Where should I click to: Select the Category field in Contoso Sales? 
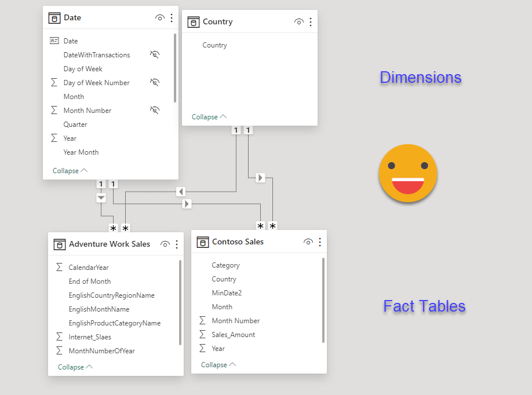(x=225, y=265)
